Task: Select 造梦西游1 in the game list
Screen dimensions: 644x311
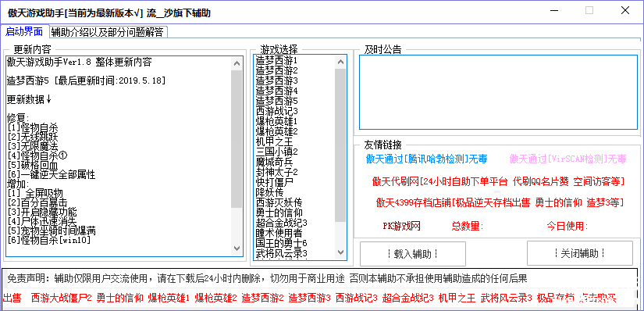Action: pyautogui.click(x=276, y=60)
